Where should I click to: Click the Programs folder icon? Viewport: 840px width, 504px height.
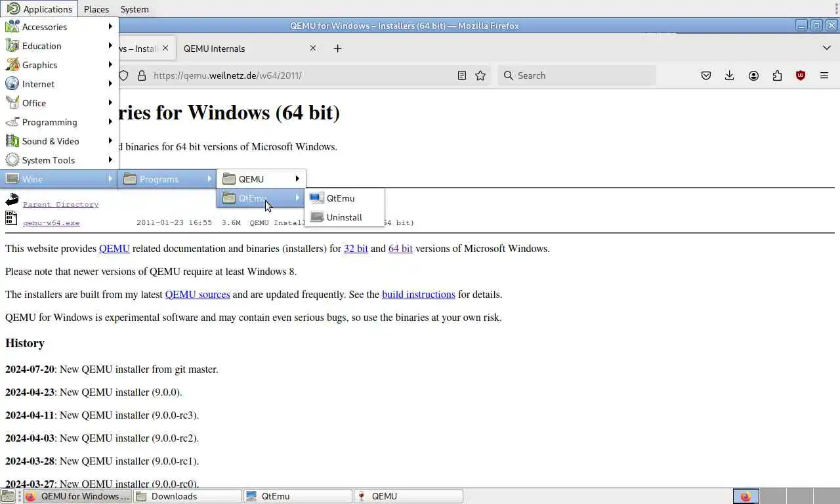click(130, 179)
